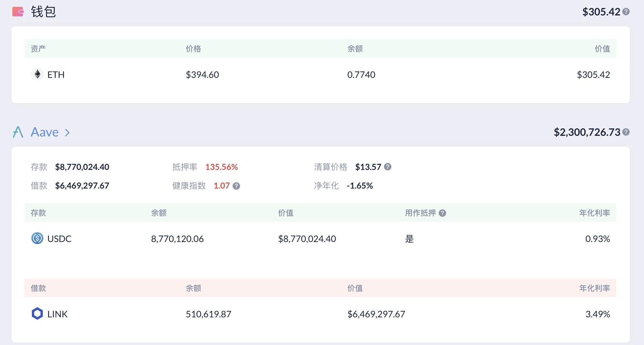Select the 钱包 section heading
This screenshot has height=345, width=644.
point(43,12)
